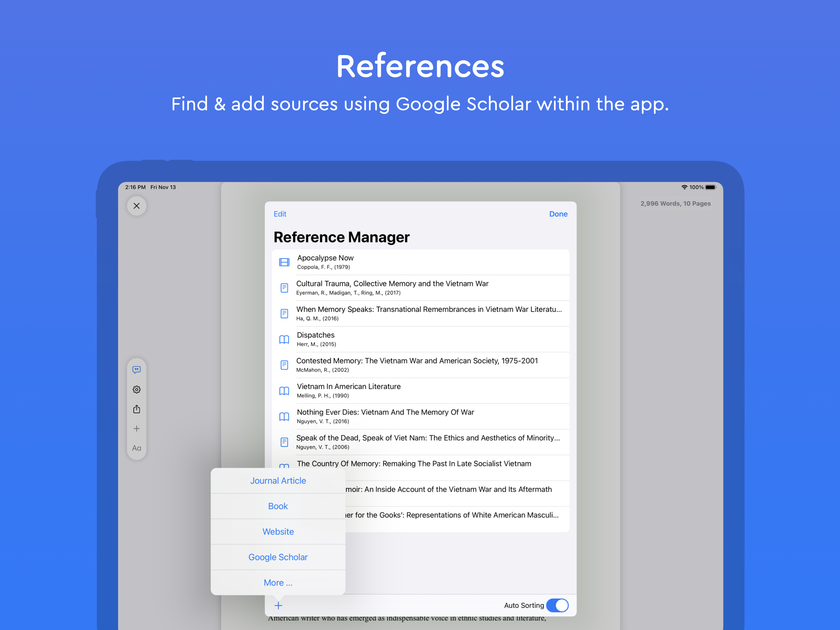This screenshot has height=630, width=840.
Task: Choose Google Scholar option
Action: [278, 557]
